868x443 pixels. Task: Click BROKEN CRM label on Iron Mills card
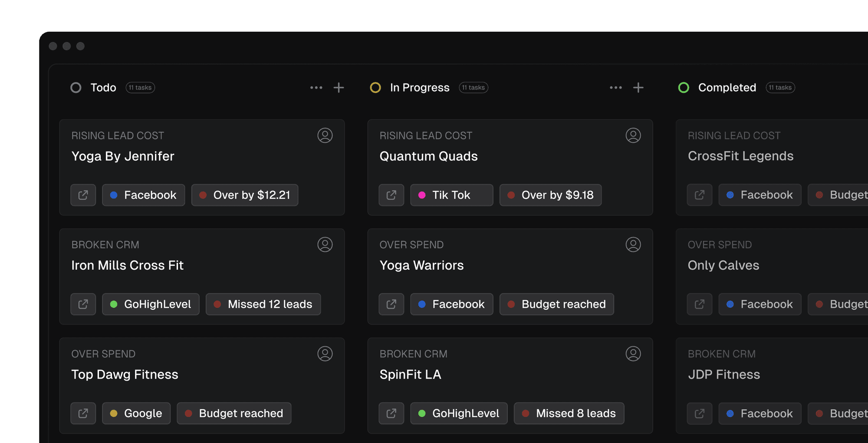tap(105, 245)
